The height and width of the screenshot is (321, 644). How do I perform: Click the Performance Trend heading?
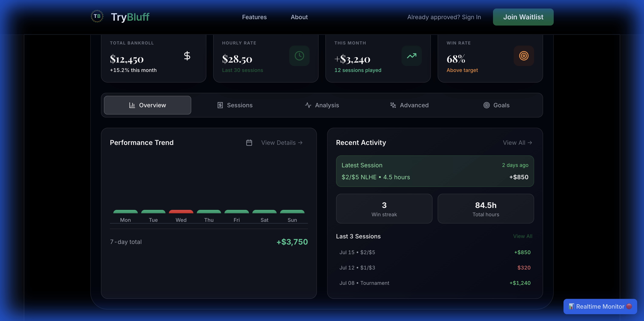[x=141, y=143]
